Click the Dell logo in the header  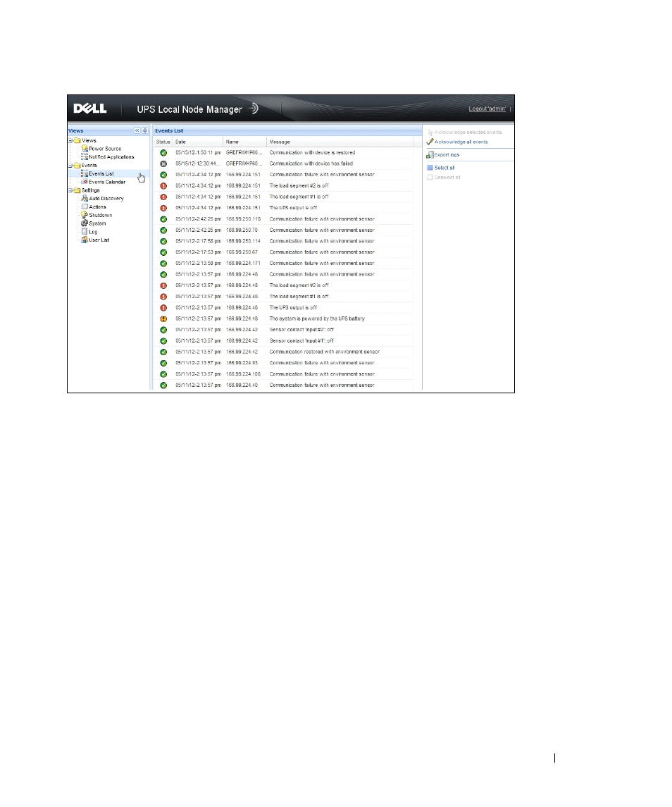point(90,109)
